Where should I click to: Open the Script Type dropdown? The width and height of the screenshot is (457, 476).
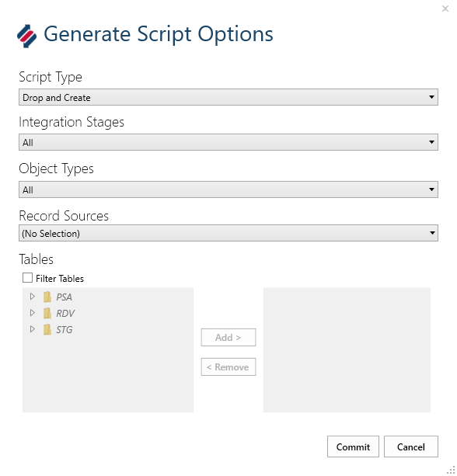(x=228, y=97)
